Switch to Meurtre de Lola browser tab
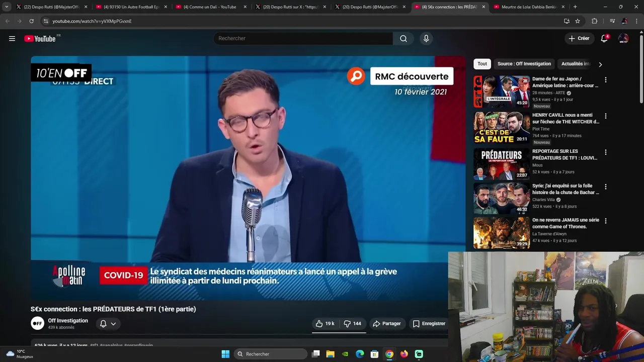644x362 pixels. click(x=528, y=7)
